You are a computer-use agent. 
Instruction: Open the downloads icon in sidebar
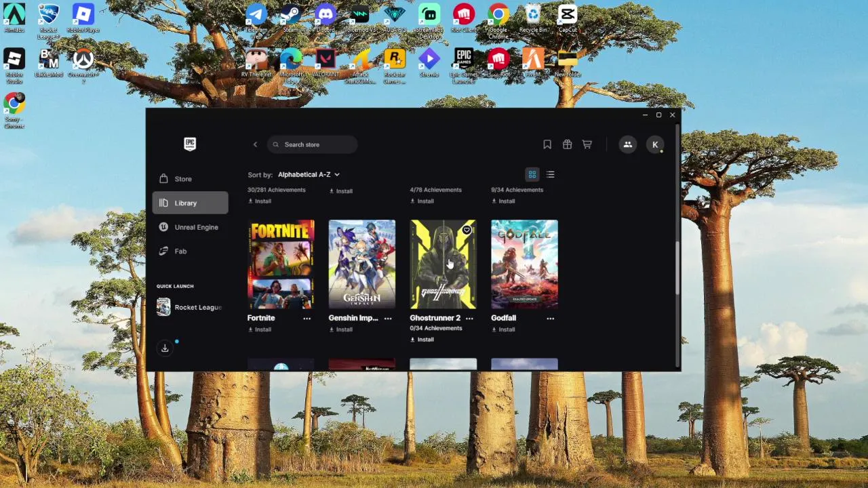pyautogui.click(x=165, y=348)
